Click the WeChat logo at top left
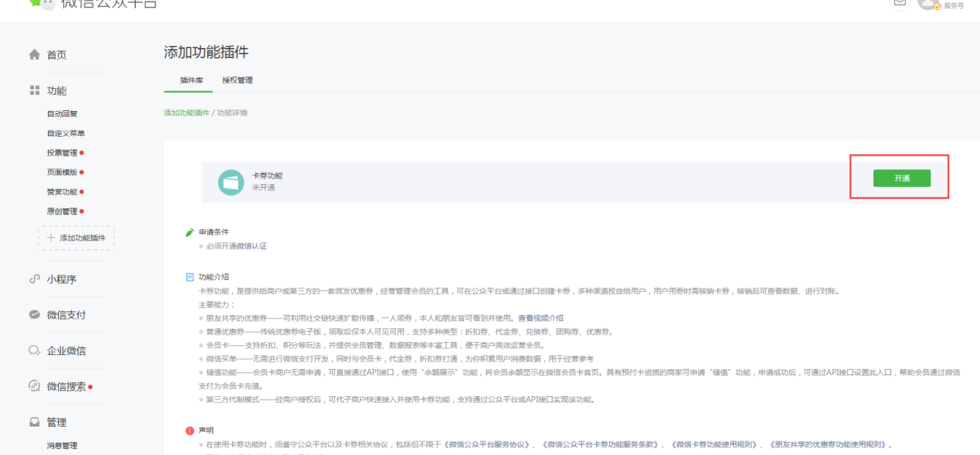Viewport: 980px width, 455px height. pos(42,3)
